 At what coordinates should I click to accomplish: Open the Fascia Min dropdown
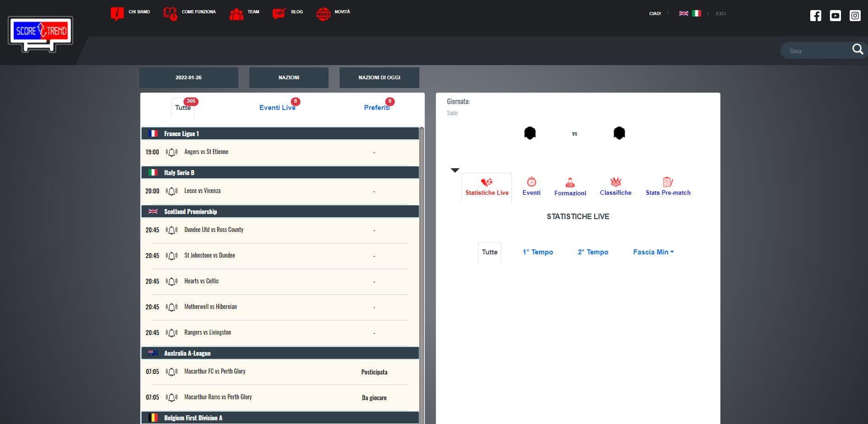pos(653,252)
